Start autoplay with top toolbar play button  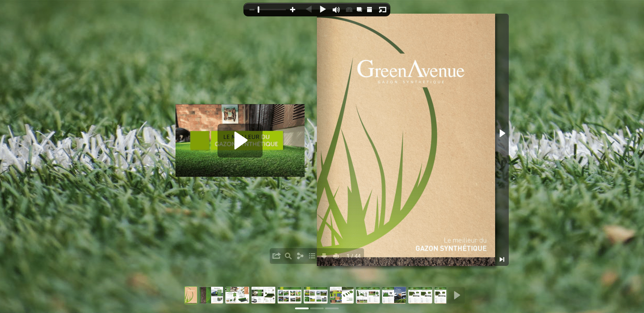[x=323, y=9]
